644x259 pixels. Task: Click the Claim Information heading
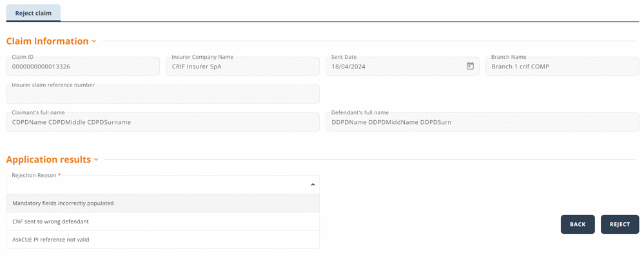click(47, 41)
